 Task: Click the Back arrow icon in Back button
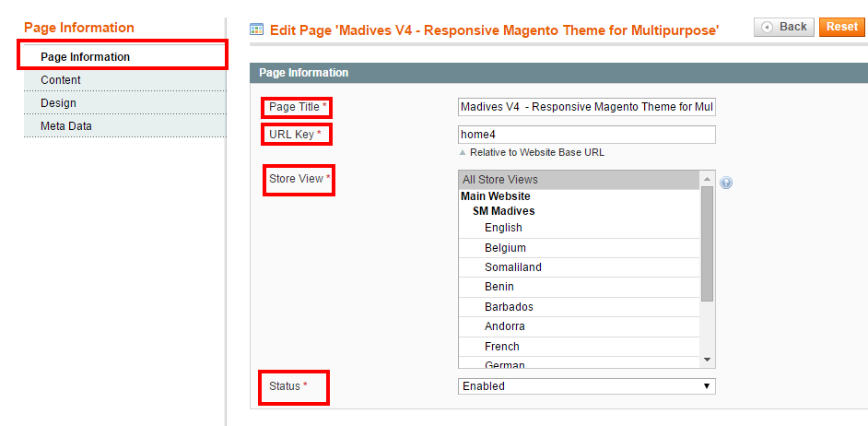click(x=767, y=27)
